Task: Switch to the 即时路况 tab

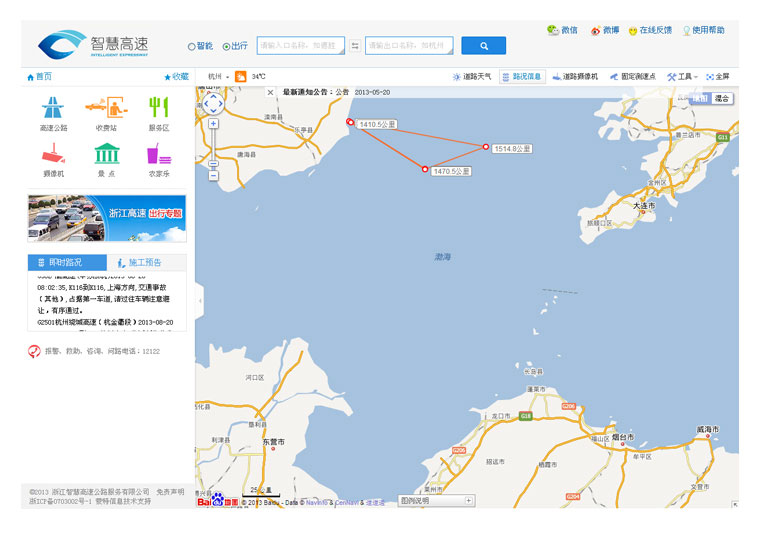Action: point(66,262)
